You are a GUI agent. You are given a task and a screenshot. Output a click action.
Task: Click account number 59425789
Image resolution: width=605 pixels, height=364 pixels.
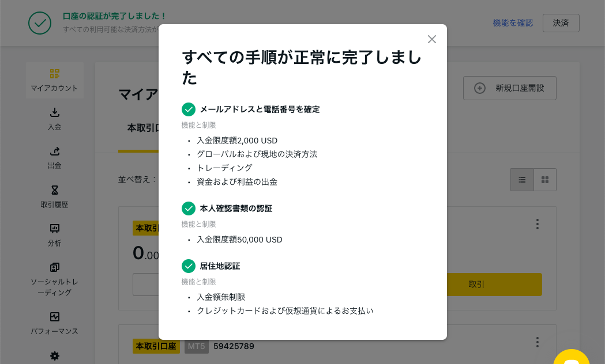234,346
